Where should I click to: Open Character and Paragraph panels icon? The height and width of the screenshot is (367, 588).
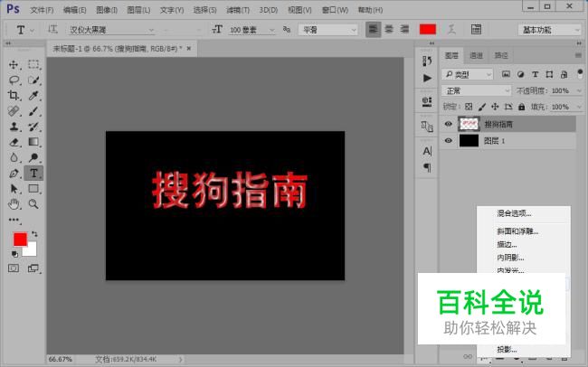[x=476, y=29]
